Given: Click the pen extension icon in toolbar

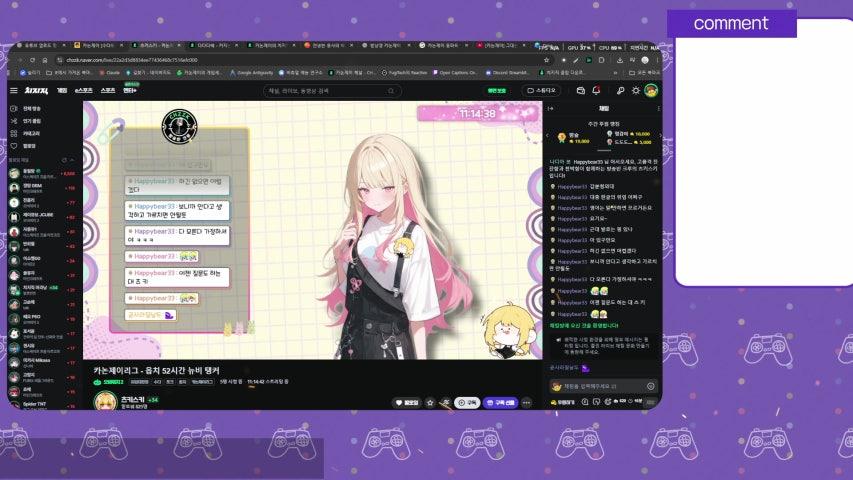Looking at the screenshot, I should [x=576, y=60].
